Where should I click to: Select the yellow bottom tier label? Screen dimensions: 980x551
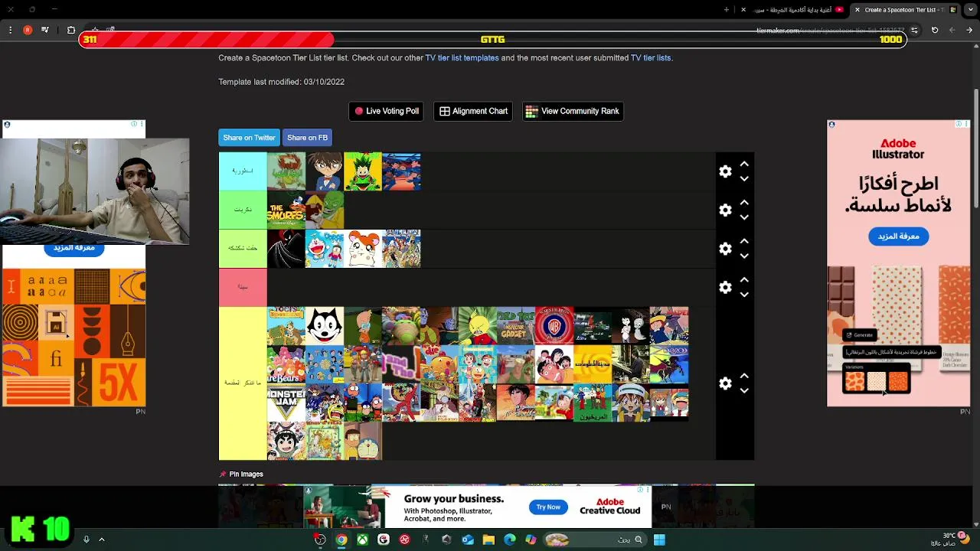tap(243, 383)
